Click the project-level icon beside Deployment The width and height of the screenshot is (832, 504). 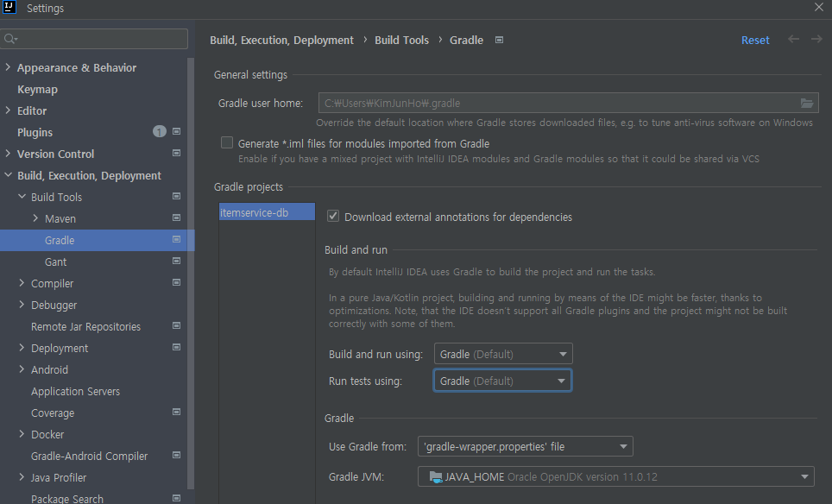[x=177, y=347]
